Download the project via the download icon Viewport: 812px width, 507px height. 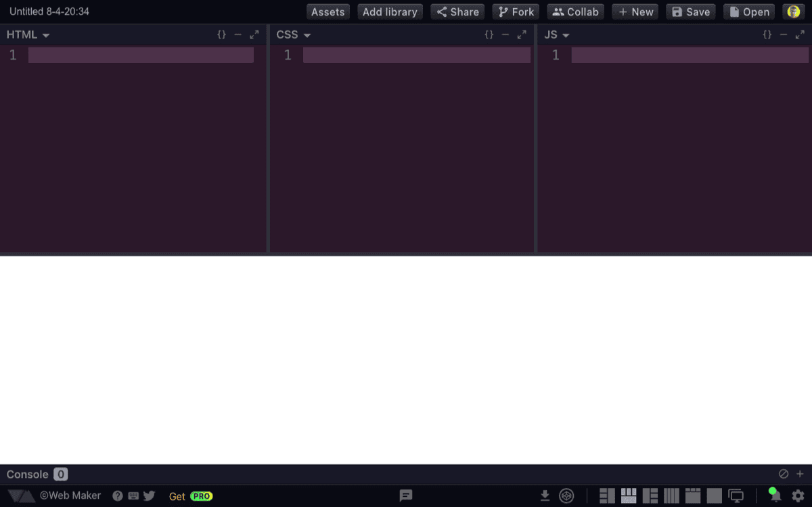pyautogui.click(x=545, y=495)
